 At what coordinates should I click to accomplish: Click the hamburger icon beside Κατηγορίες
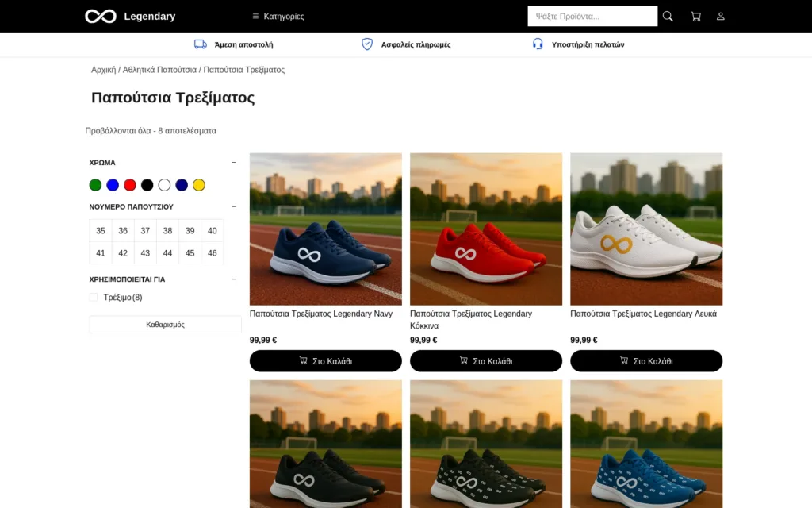255,17
